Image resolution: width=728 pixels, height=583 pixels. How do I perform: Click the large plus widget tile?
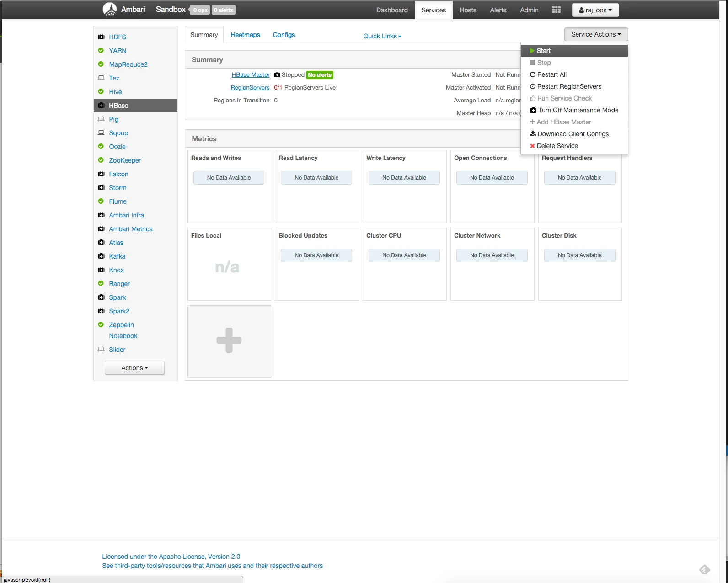click(x=229, y=341)
